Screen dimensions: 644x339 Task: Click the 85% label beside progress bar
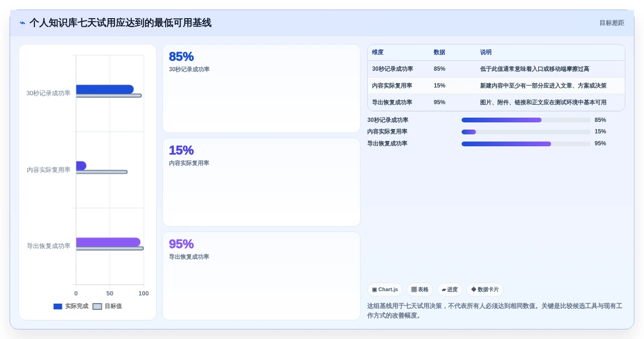[600, 120]
